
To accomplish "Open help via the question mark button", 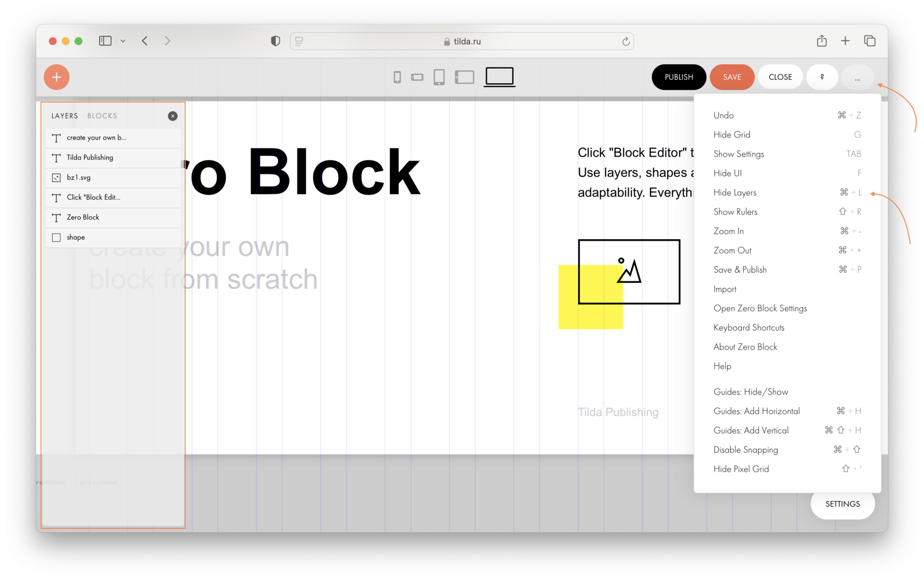I will 822,77.
